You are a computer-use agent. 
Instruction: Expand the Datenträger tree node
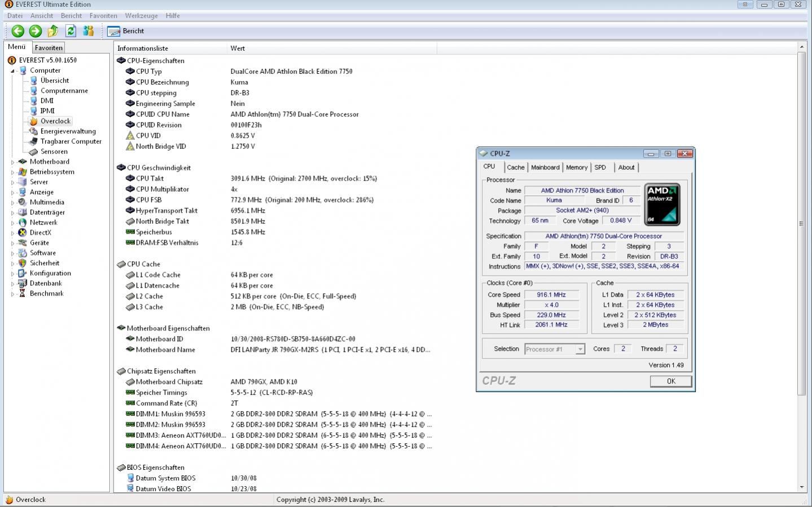click(12, 213)
